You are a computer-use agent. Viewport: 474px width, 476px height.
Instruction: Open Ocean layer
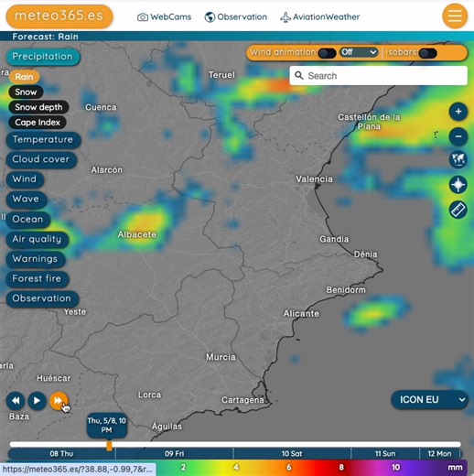click(x=28, y=220)
